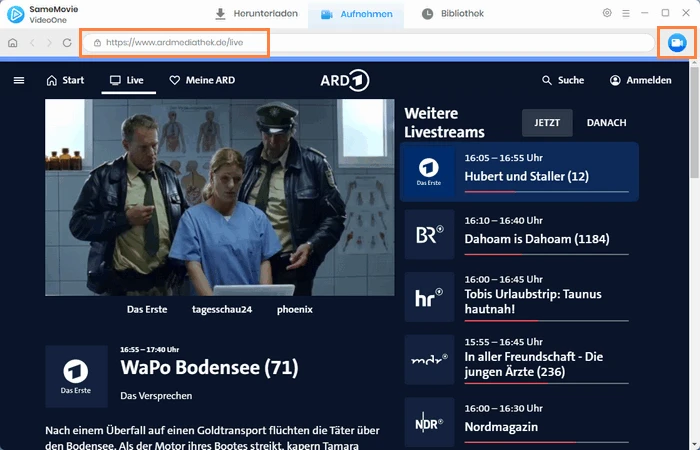700x450 pixels.
Task: Open Hubert und Staller (12) livestream
Action: (x=519, y=172)
